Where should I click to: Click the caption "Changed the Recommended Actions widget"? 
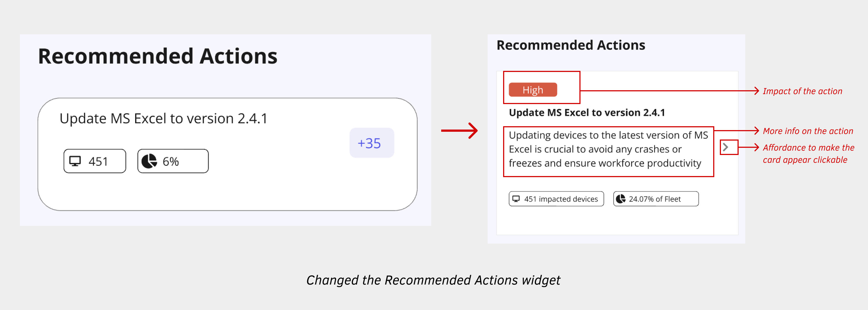(433, 280)
